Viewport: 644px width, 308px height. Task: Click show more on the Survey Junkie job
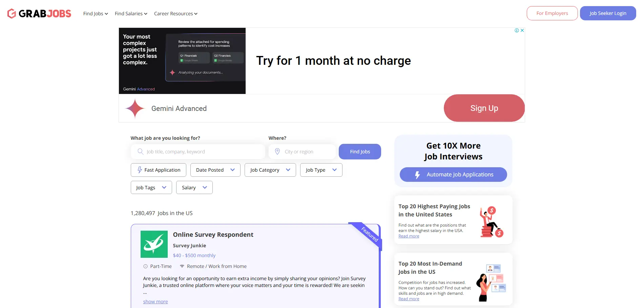pyautogui.click(x=155, y=302)
